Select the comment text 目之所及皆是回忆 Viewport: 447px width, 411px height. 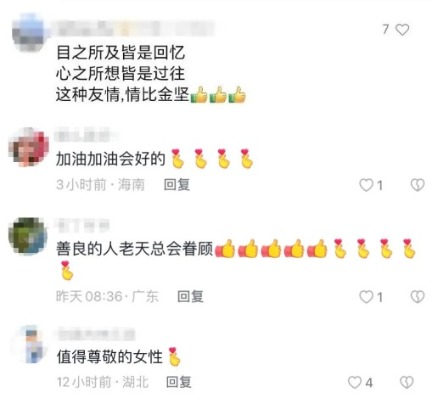(120, 53)
